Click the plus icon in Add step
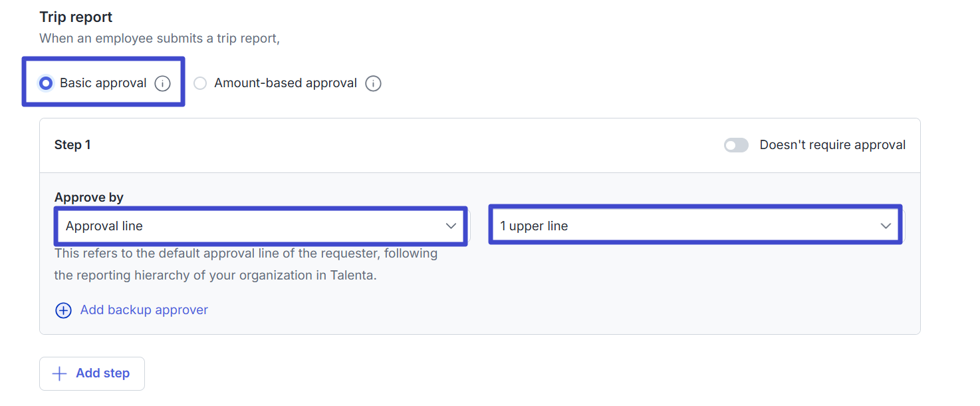Screen dimensions: 980x406 (60, 373)
